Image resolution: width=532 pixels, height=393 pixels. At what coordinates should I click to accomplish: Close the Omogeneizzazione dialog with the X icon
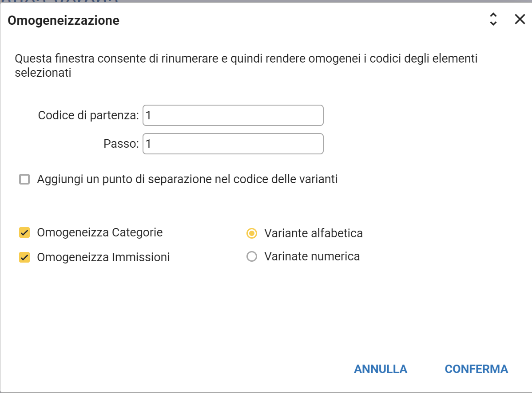520,19
